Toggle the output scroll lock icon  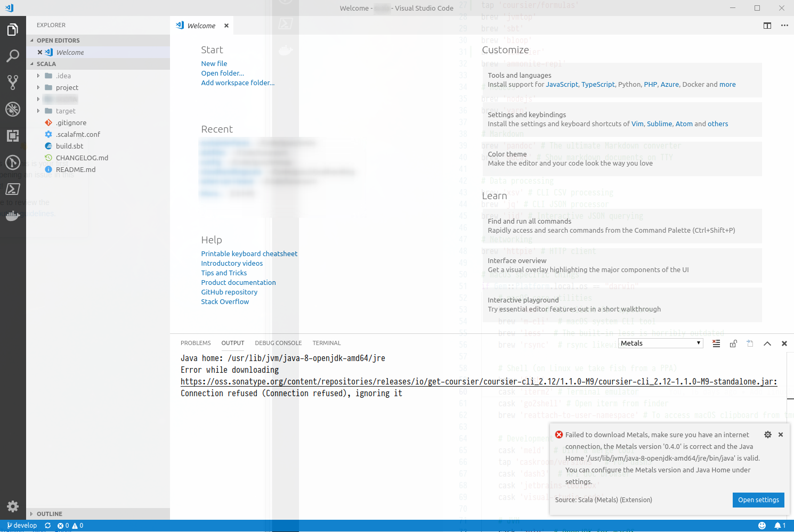click(733, 343)
